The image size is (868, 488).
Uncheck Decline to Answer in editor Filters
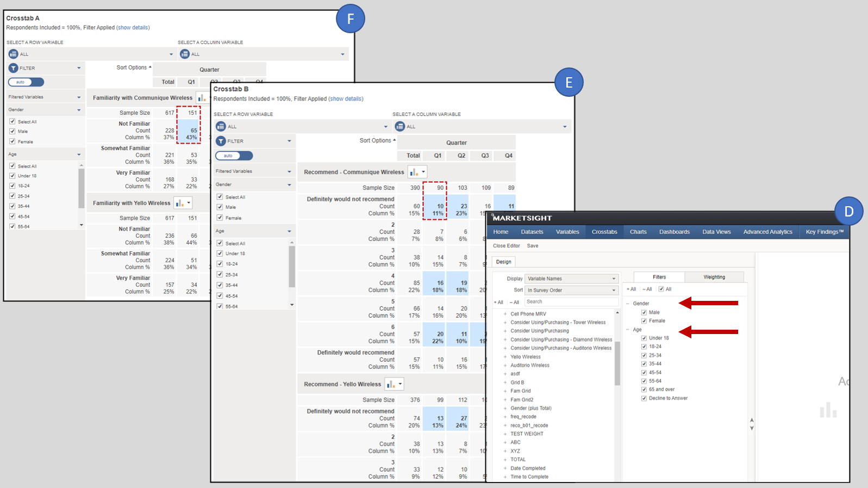(644, 398)
